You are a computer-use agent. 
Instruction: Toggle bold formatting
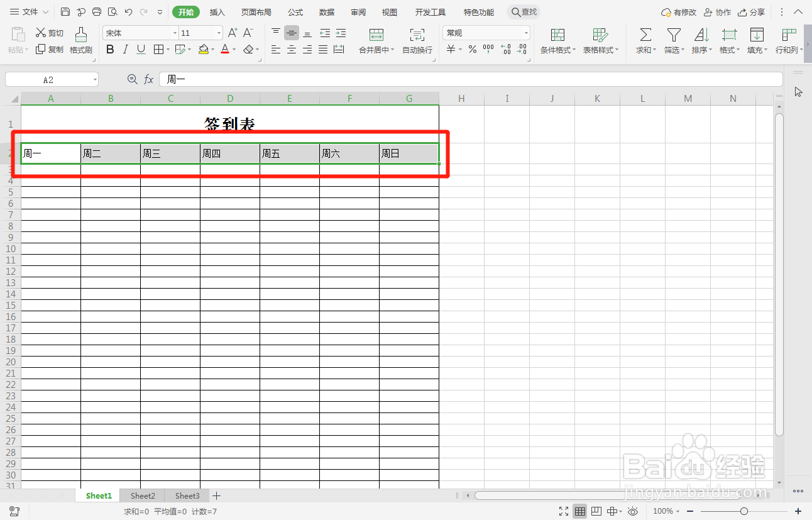click(110, 49)
